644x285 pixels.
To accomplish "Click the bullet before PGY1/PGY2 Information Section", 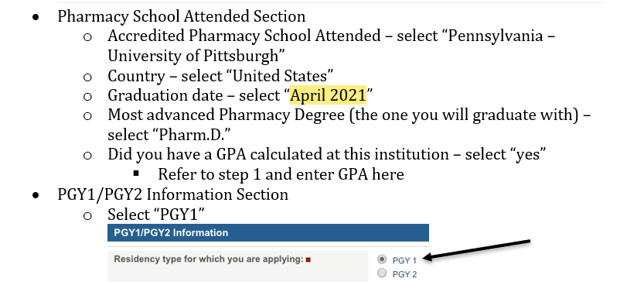I will tap(36, 195).
